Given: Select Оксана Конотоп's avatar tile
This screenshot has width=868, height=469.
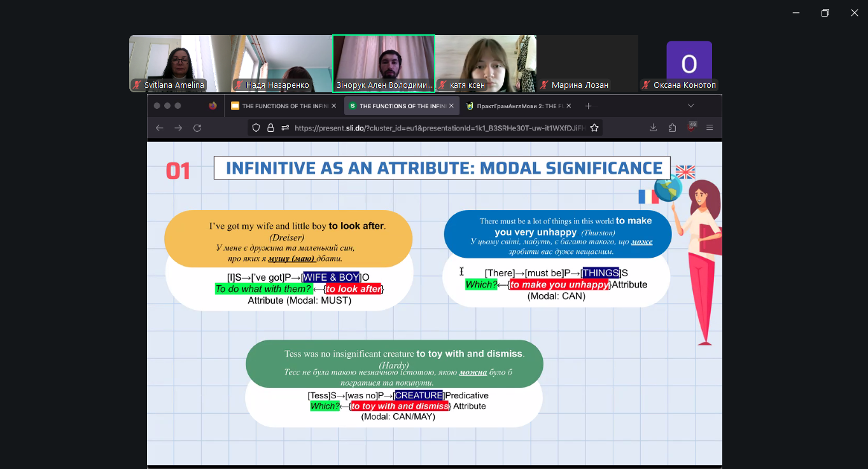Looking at the screenshot, I should 689,64.
